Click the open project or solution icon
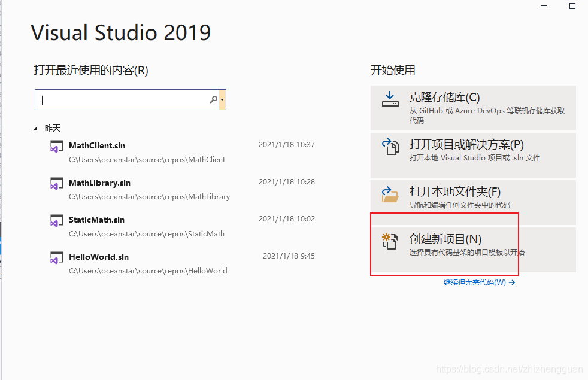The width and height of the screenshot is (588, 380). point(390,147)
